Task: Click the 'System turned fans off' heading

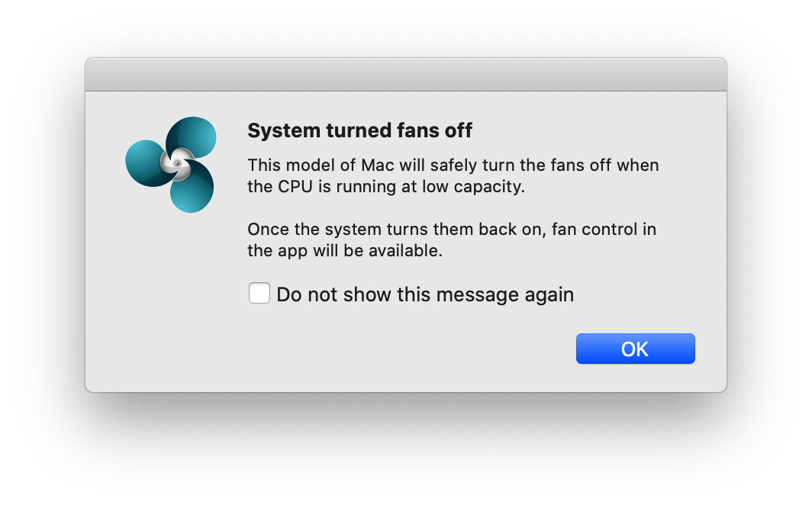Action: (359, 131)
